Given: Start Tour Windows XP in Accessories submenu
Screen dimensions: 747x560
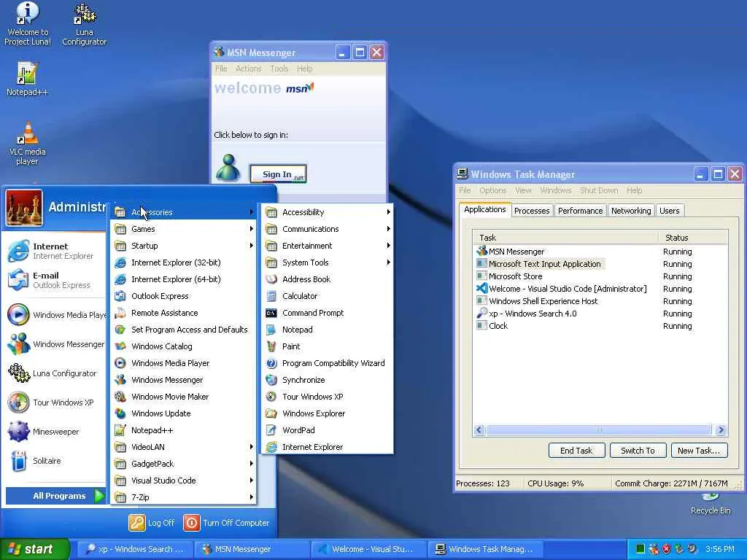Looking at the screenshot, I should point(325,397).
